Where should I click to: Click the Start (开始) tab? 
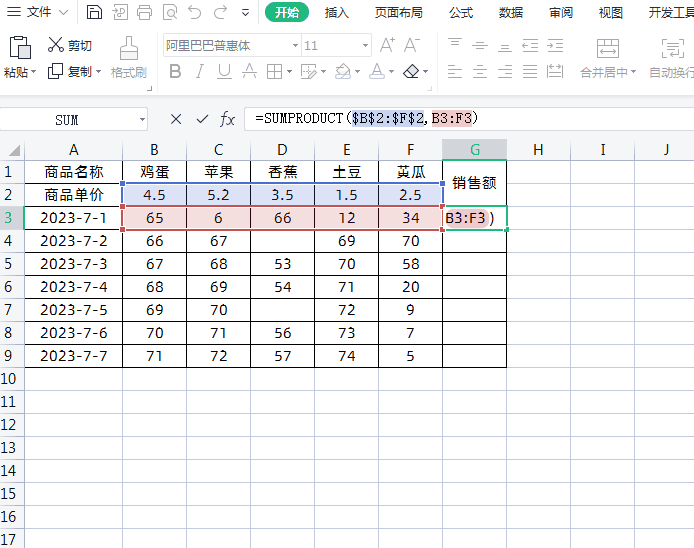(x=287, y=12)
